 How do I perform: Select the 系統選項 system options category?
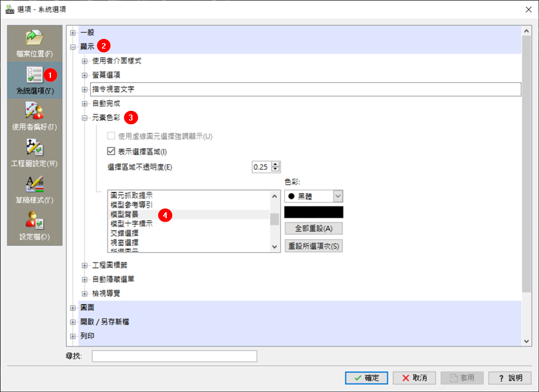coord(35,80)
